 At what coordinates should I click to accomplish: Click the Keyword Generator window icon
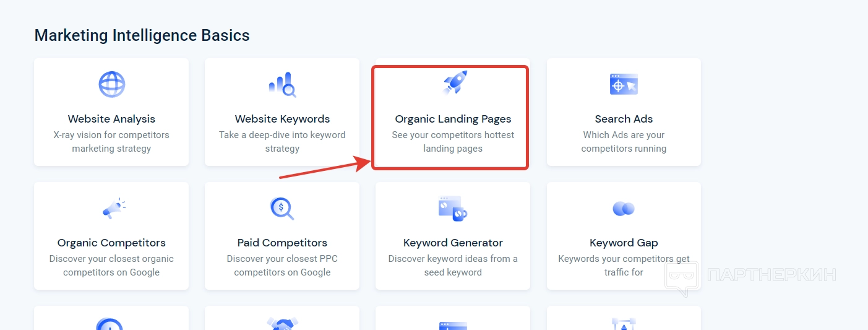(x=453, y=209)
